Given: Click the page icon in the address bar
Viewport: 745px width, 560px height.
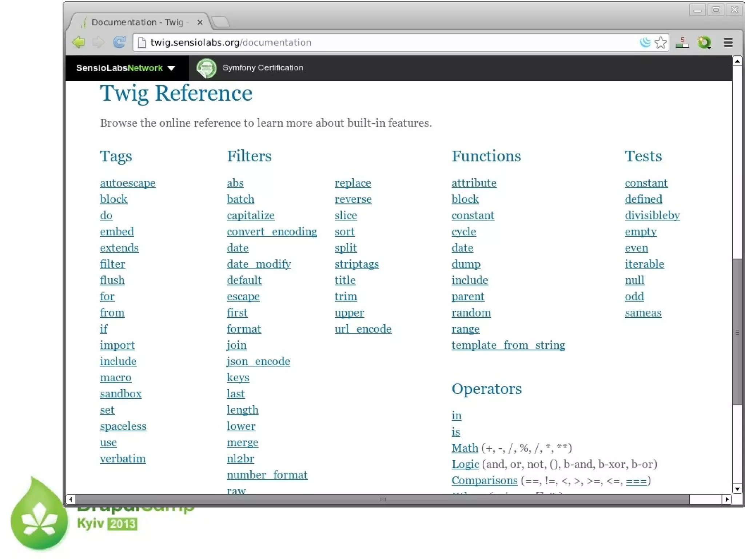Looking at the screenshot, I should click(x=142, y=43).
